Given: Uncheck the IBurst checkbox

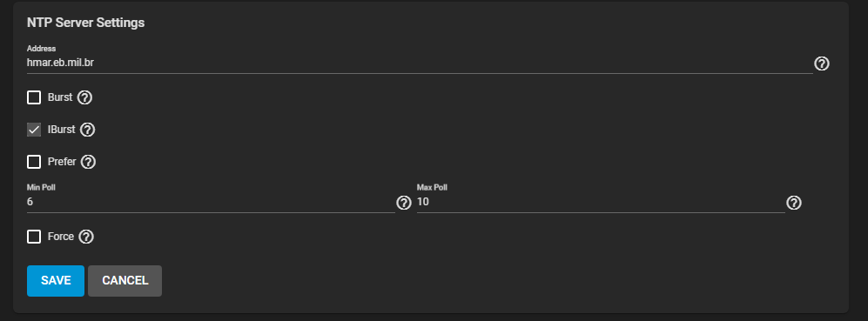Looking at the screenshot, I should [34, 130].
